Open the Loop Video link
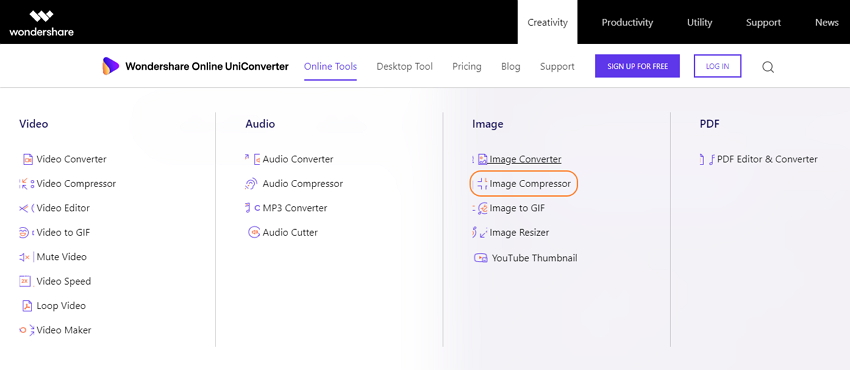The image size is (850, 370). 61,306
